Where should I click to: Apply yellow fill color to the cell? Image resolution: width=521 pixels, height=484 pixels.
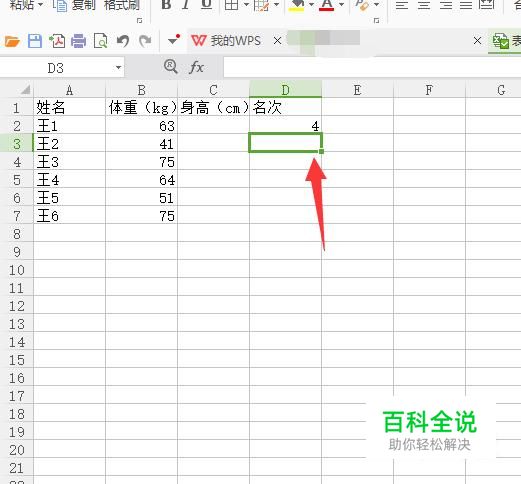click(296, 5)
